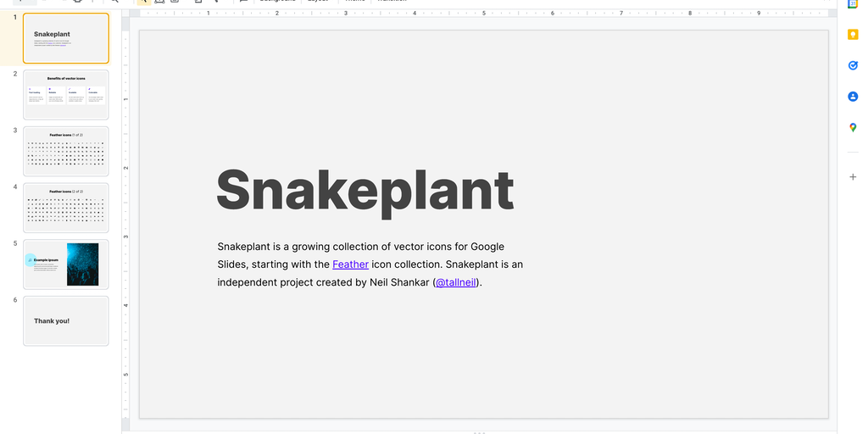Select the Example ipsum slide thumbnail
This screenshot has height=434, width=868.
coord(66,264)
